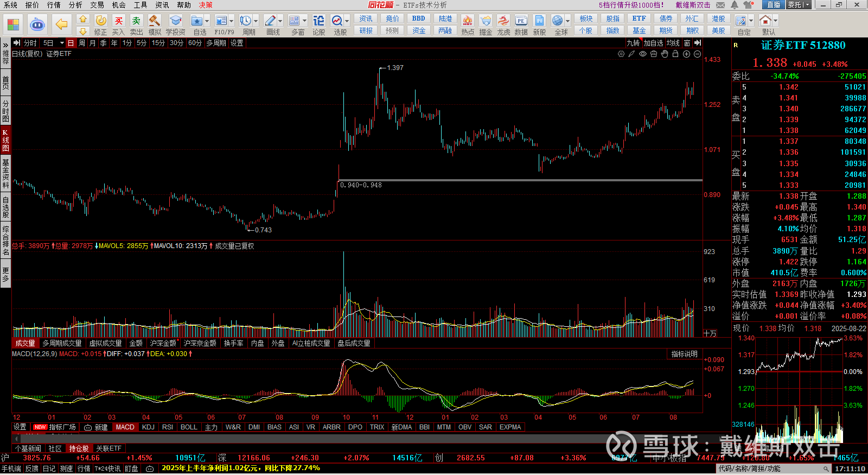Screen dimensions: 868x475
Task: Expand the 选股 dropdown arrow
Action: (347, 21)
